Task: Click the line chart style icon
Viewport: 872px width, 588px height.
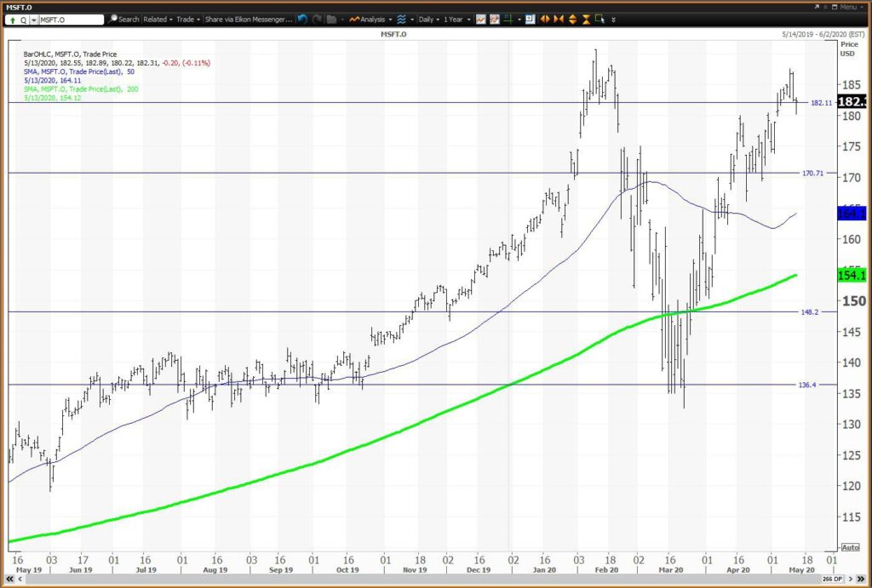Action: [x=480, y=19]
